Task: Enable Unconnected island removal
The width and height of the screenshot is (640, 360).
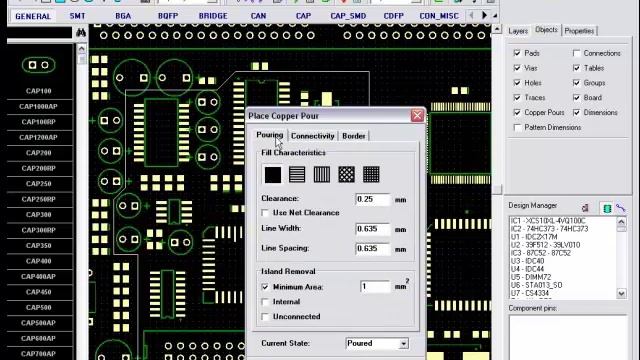Action: pos(265,317)
